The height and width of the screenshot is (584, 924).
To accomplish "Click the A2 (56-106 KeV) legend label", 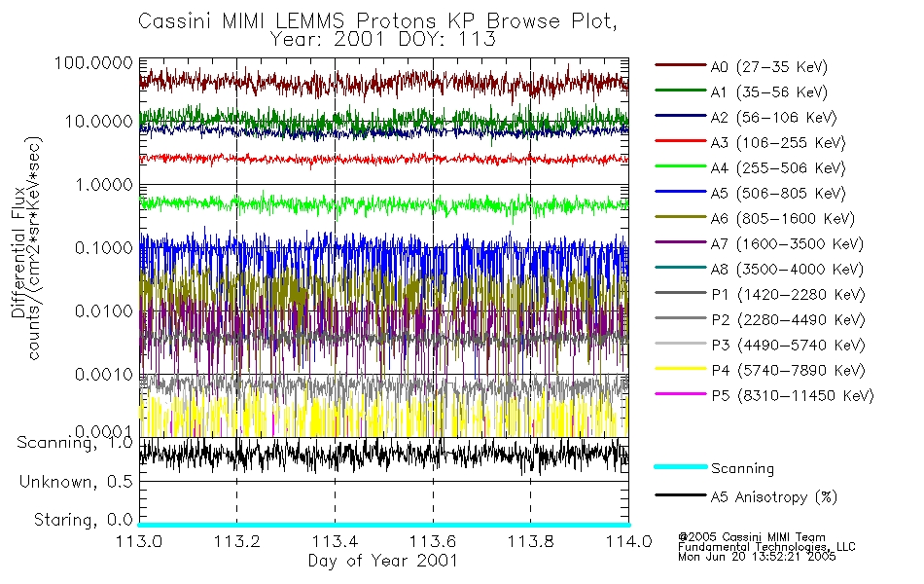I will [x=773, y=118].
